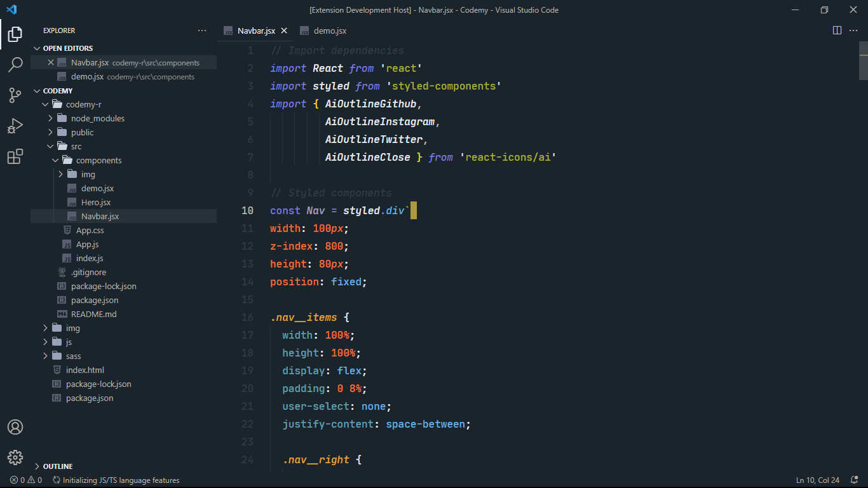Click line number 16 in gutter
The width and height of the screenshot is (868, 488).
click(247, 317)
